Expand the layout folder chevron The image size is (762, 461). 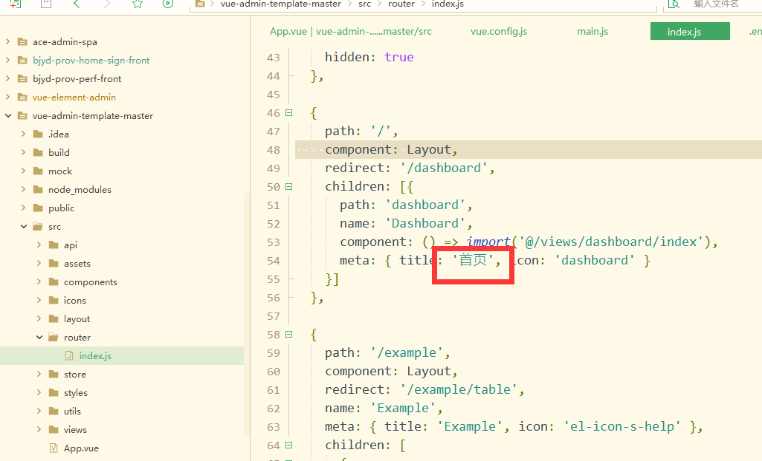pos(39,319)
